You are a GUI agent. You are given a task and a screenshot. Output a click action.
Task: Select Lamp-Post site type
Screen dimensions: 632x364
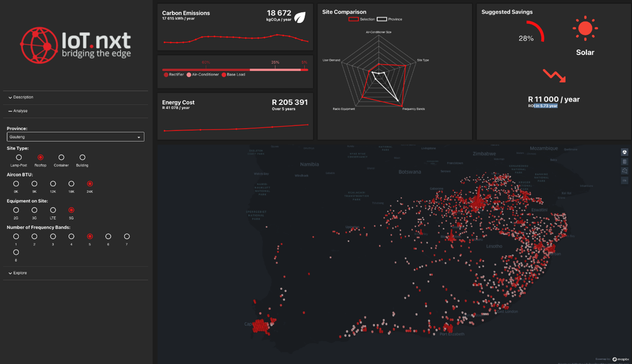[x=19, y=157]
